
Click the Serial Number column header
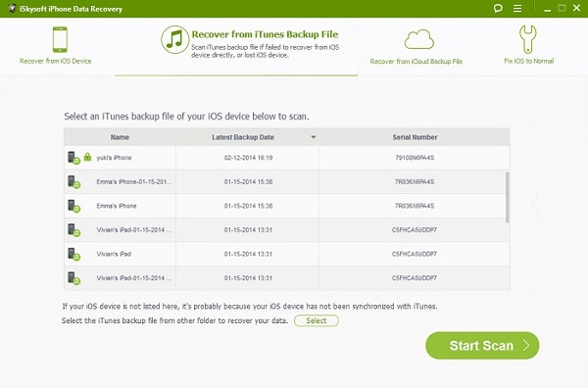[x=415, y=137]
